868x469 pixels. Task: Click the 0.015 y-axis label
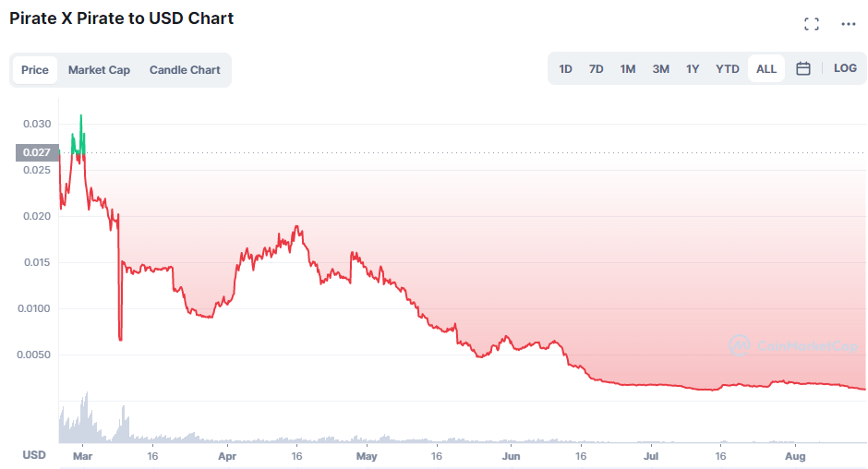[37, 262]
